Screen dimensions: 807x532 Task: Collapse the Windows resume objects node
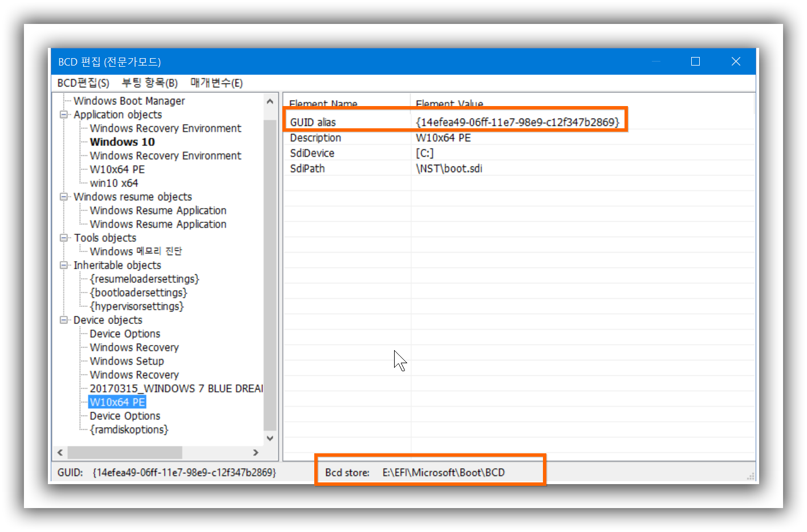(x=64, y=197)
